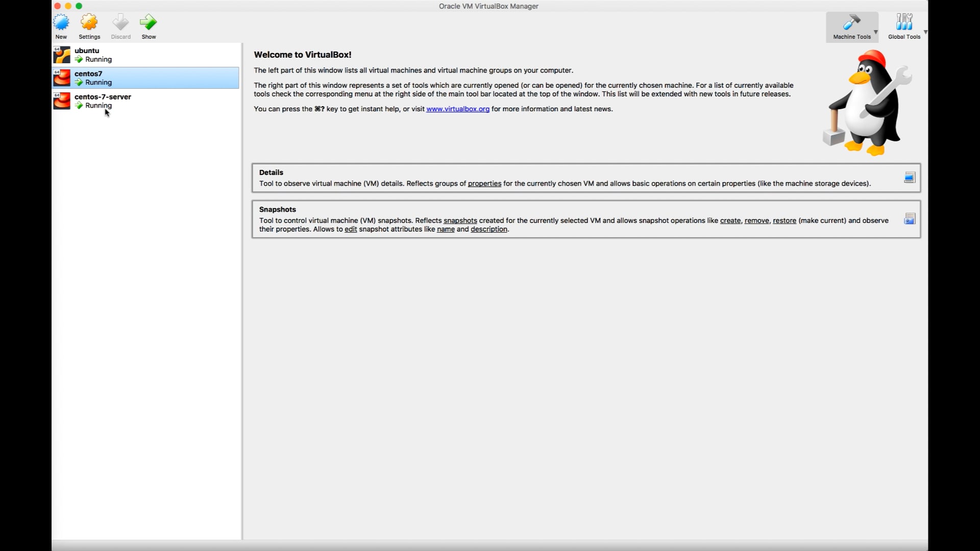Open the Details tool icon at right

pyautogui.click(x=910, y=178)
